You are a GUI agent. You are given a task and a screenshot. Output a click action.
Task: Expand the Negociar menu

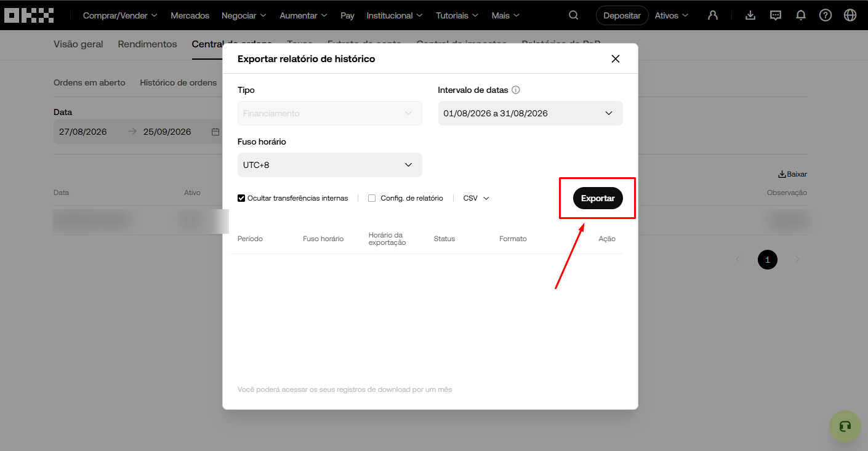[x=244, y=15]
